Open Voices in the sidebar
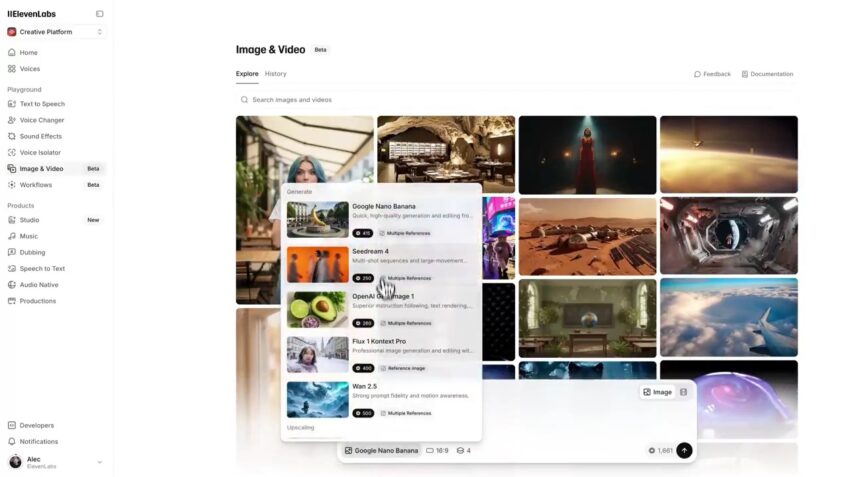Screen dimensions: 850x477 [x=30, y=69]
